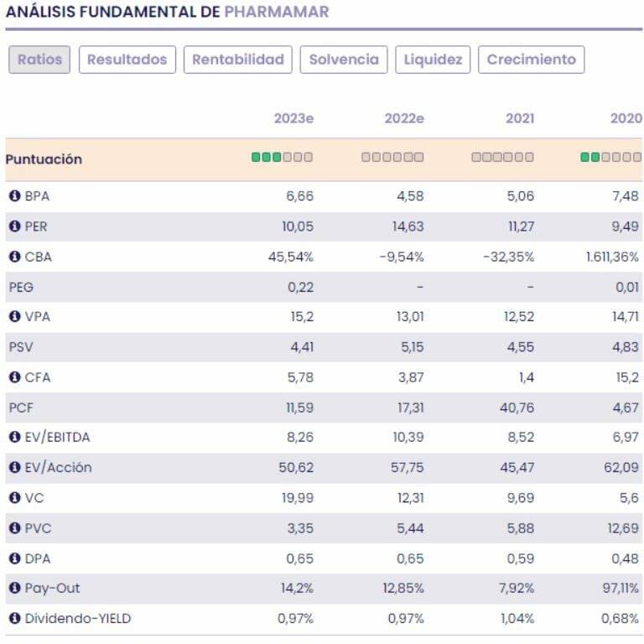Click the 2021 Puntuación score boxes
Screen dimensions: 644x644
pos(503,158)
